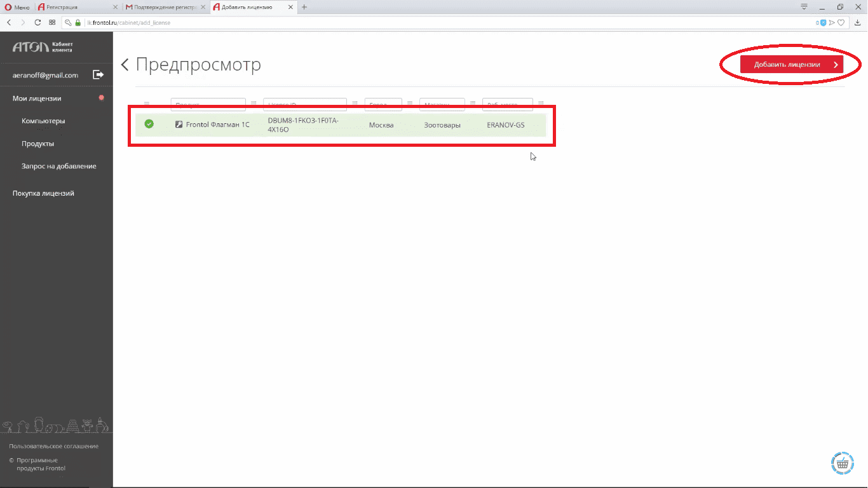Switch to the Регистрация tab
868x488 pixels.
click(77, 7)
